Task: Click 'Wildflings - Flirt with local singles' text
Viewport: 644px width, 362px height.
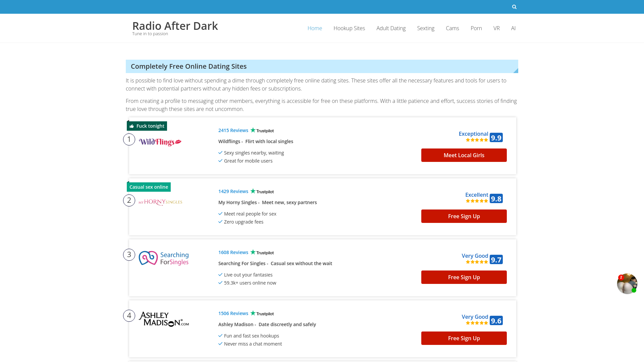Action: (x=256, y=141)
